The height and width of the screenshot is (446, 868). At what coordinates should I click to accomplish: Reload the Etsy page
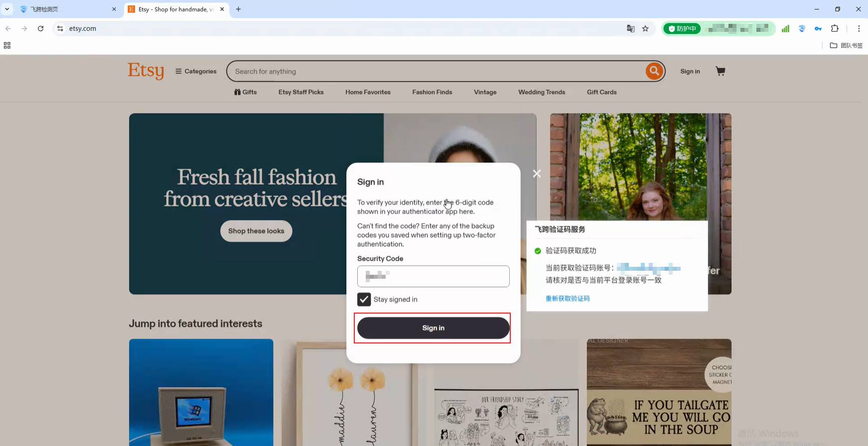pyautogui.click(x=41, y=28)
